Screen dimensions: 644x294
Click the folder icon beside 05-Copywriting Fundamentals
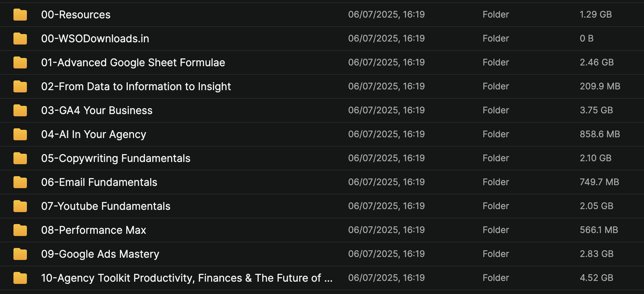(20, 158)
